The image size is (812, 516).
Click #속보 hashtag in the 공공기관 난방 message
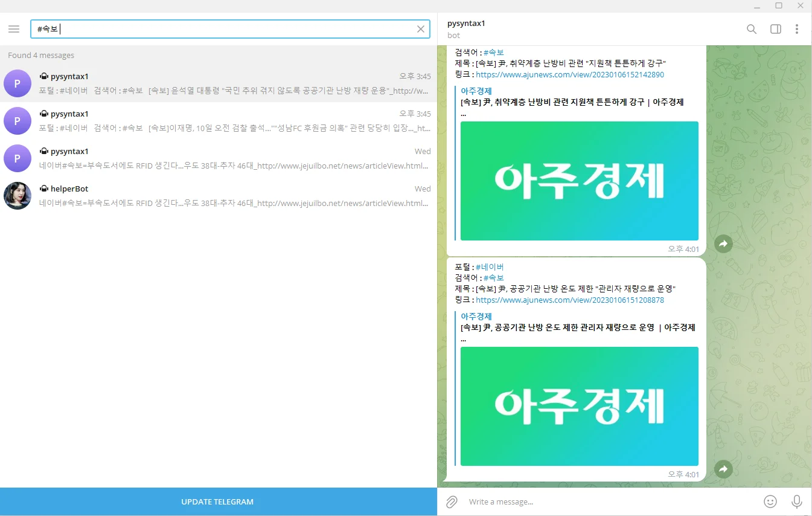(x=493, y=278)
